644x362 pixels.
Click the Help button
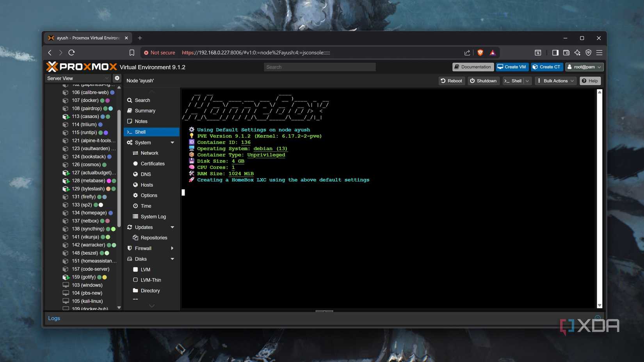[x=590, y=81]
